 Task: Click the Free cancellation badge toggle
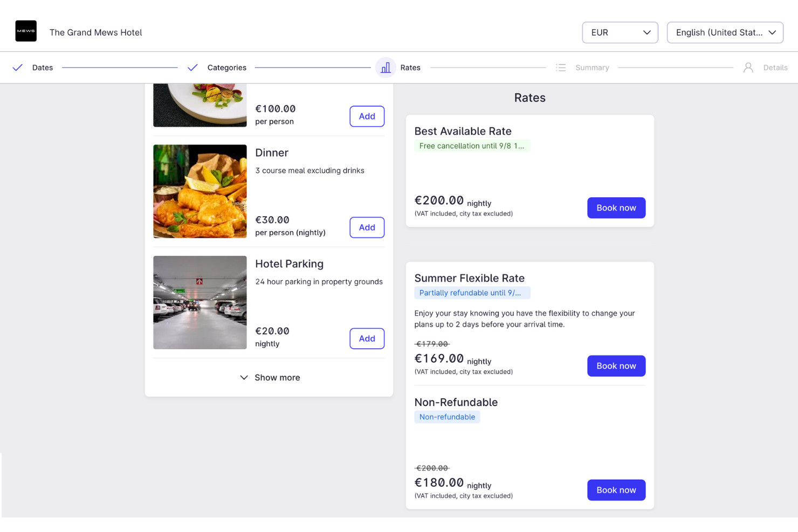point(472,146)
